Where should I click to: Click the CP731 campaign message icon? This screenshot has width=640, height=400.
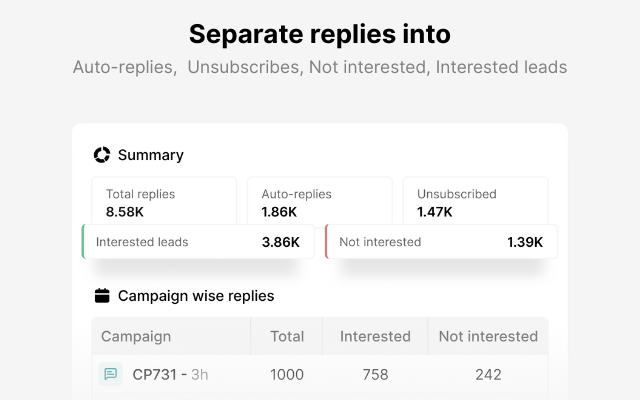(x=110, y=375)
